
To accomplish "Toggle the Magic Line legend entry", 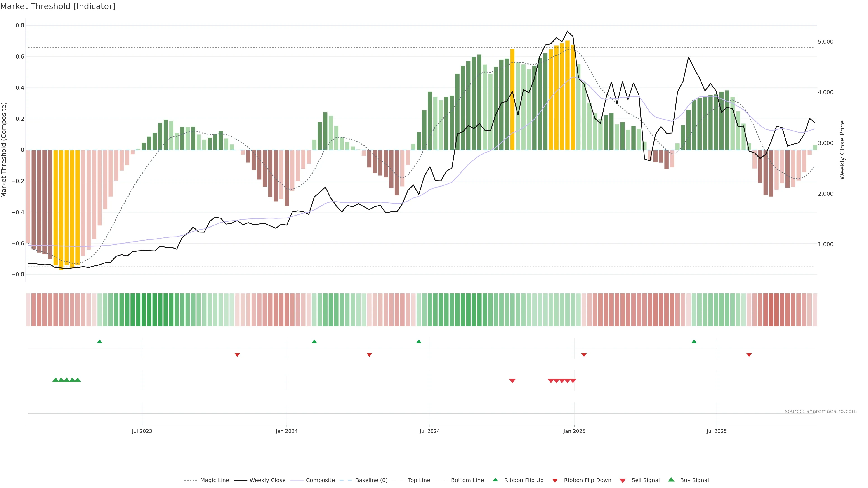I will [x=214, y=480].
